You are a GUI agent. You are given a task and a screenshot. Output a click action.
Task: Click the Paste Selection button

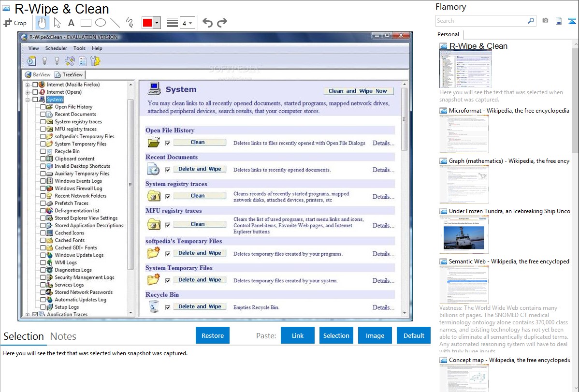(336, 335)
